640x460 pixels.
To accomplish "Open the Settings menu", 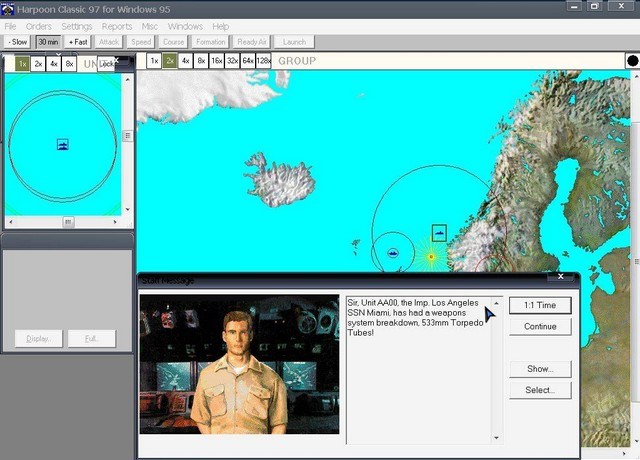I will pyautogui.click(x=76, y=26).
